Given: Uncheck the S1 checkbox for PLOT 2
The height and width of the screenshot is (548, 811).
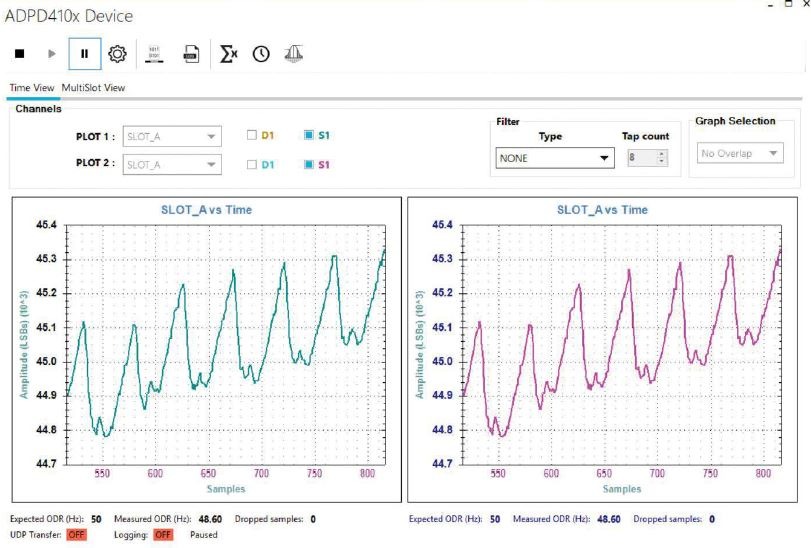Looking at the screenshot, I should [309, 164].
